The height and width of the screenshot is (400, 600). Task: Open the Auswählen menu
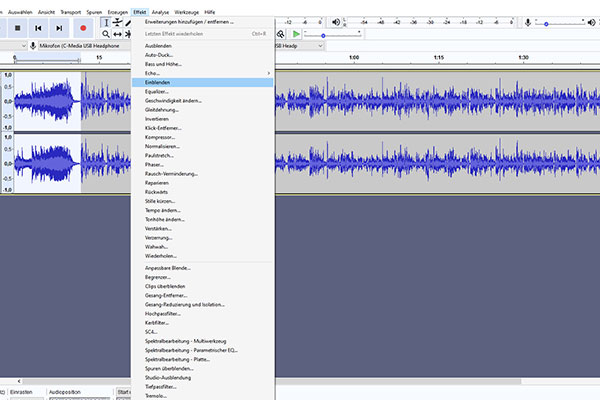point(20,12)
